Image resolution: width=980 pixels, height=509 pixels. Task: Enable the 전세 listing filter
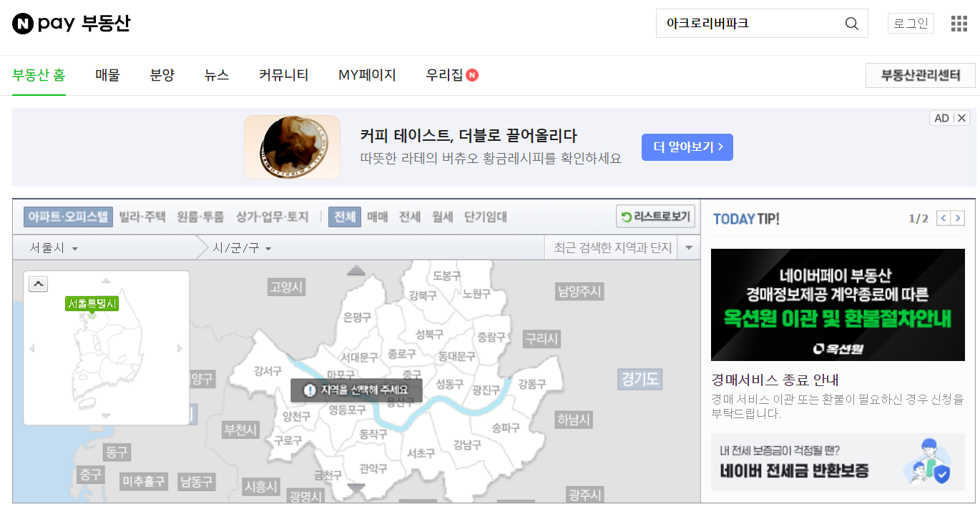tap(409, 216)
